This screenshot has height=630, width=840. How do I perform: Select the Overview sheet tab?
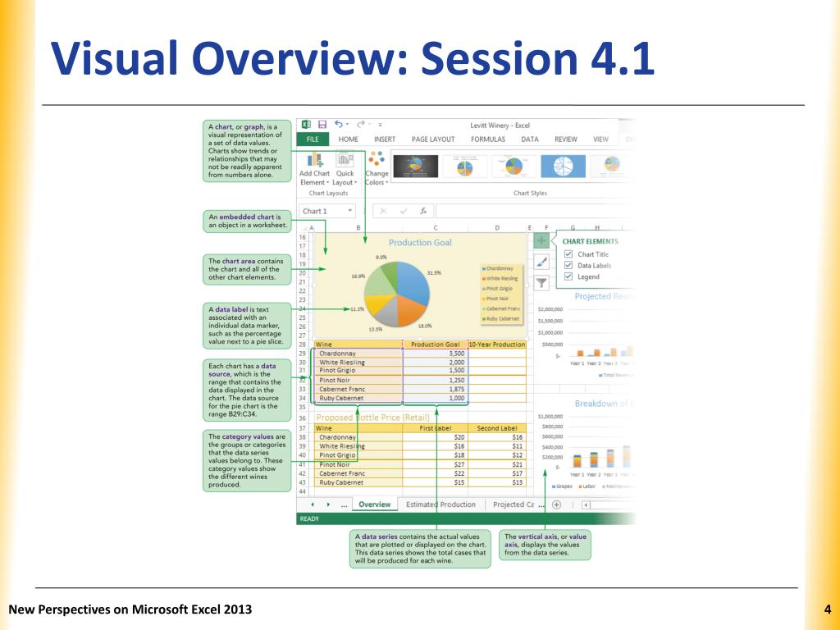(374, 504)
